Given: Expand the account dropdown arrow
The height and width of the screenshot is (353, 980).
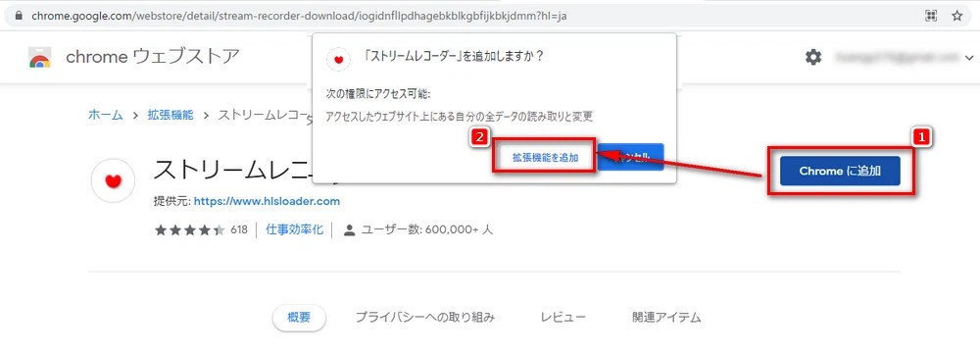Looking at the screenshot, I should (969, 58).
